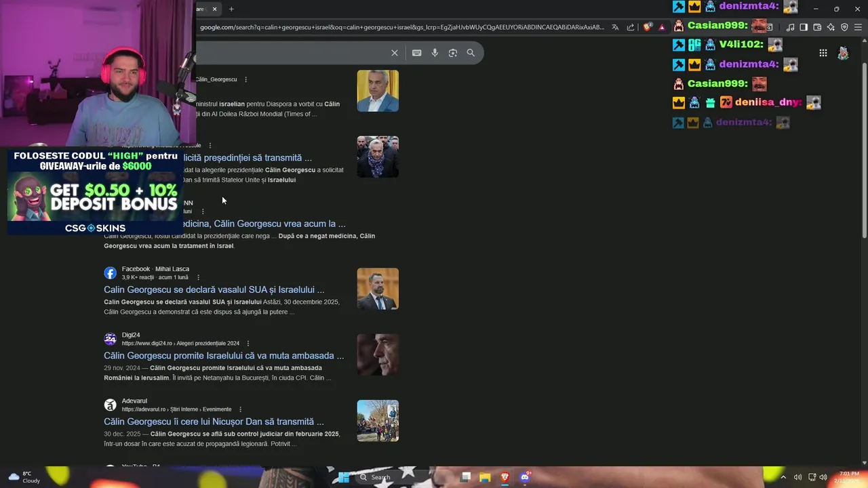Click the share page icon in address bar

(x=631, y=27)
